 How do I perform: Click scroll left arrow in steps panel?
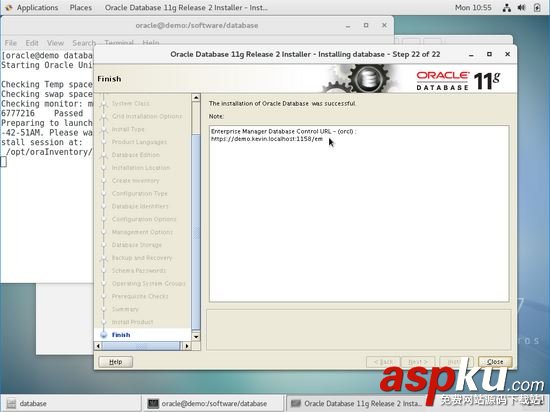pyautogui.click(x=98, y=346)
